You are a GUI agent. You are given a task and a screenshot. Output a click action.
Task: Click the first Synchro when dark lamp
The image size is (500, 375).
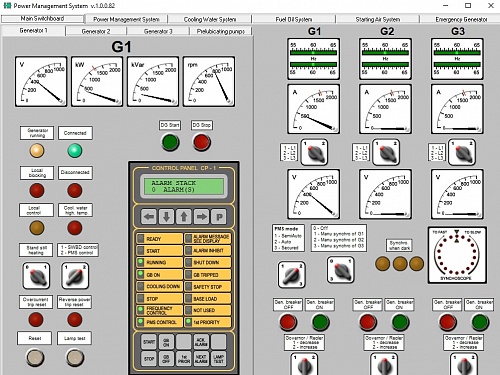(382, 263)
